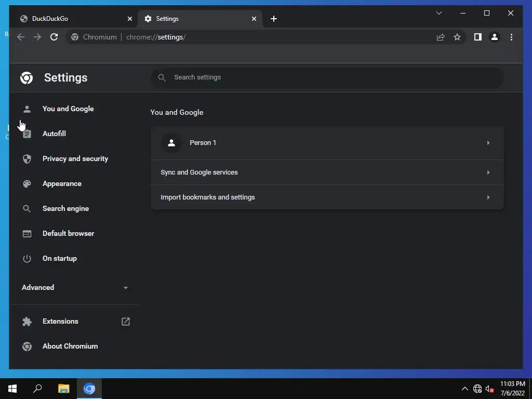Click the Advanced label
The width and height of the screenshot is (532, 399).
[37, 287]
